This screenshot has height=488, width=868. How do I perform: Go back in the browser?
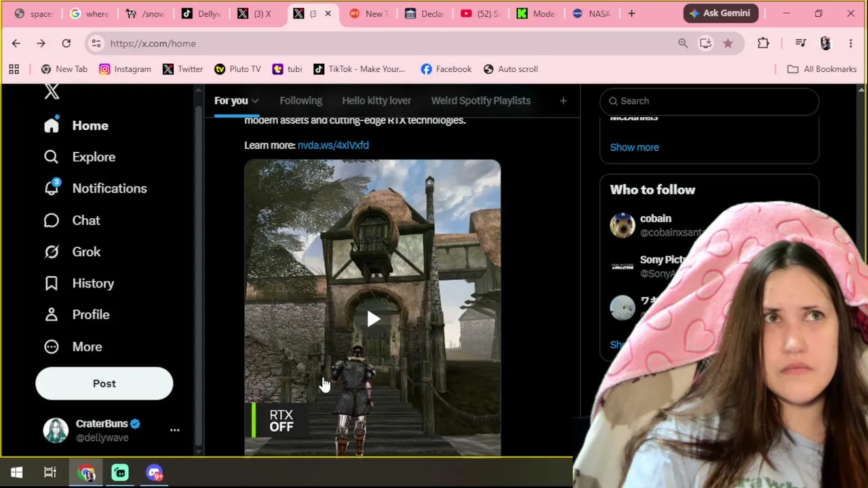point(16,43)
